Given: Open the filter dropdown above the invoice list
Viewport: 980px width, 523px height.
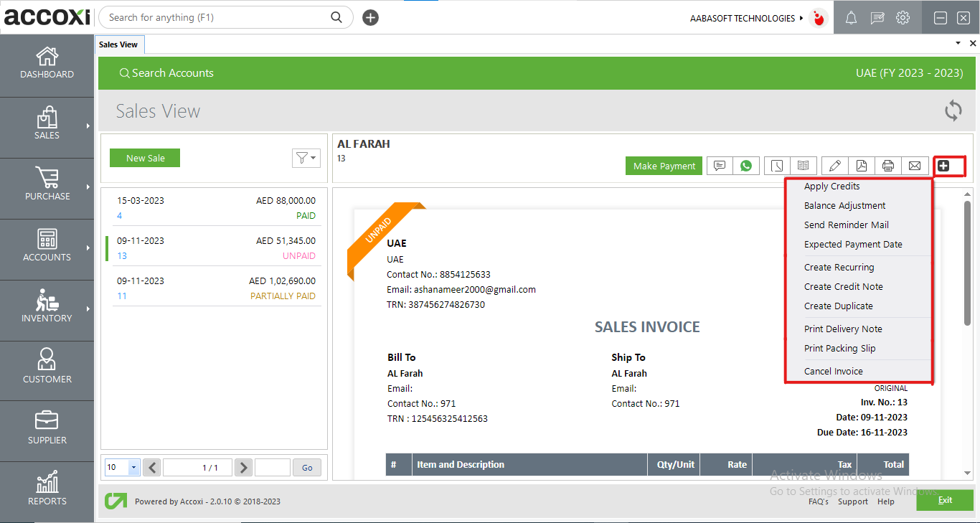Looking at the screenshot, I should coord(306,158).
